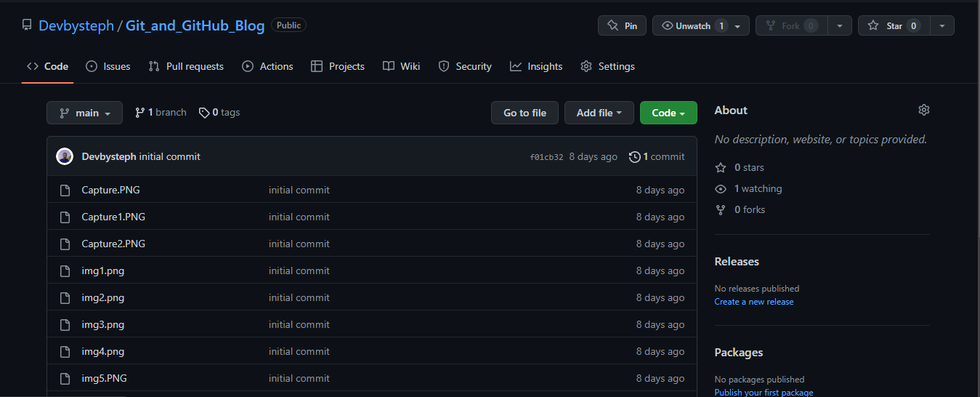Click the file icon next to img3.png
980x397 pixels.
click(x=65, y=325)
